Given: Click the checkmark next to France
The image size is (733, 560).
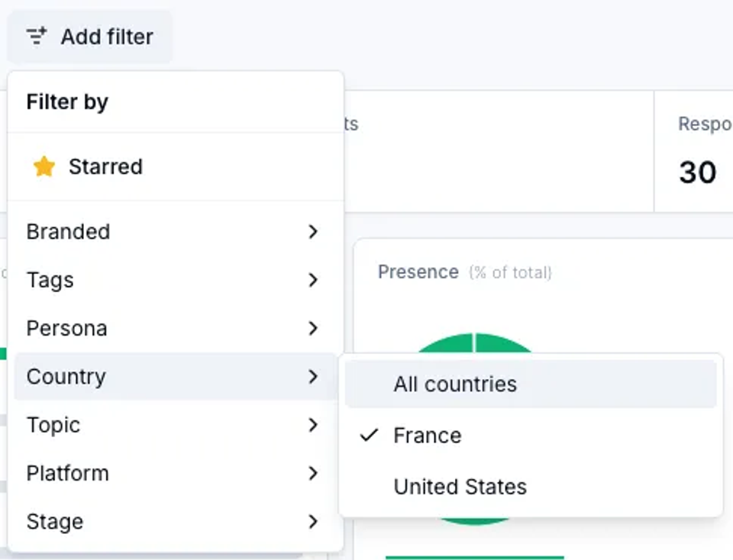Looking at the screenshot, I should pyautogui.click(x=369, y=436).
